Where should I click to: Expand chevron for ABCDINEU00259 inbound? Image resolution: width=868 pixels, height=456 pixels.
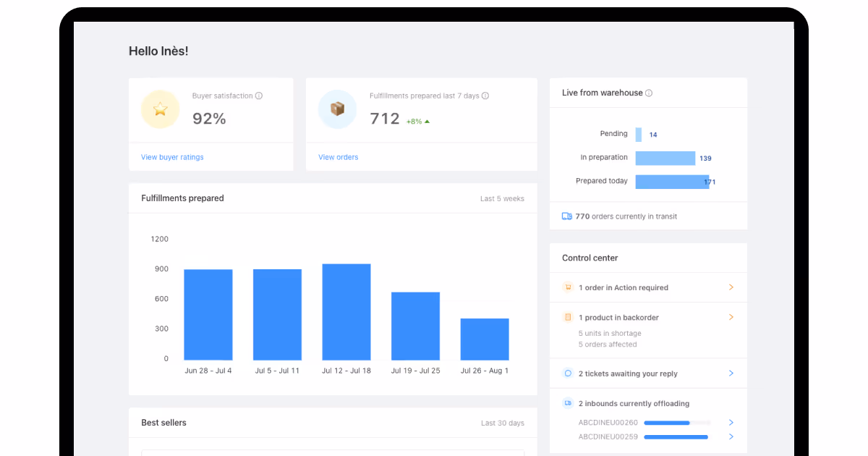731,437
